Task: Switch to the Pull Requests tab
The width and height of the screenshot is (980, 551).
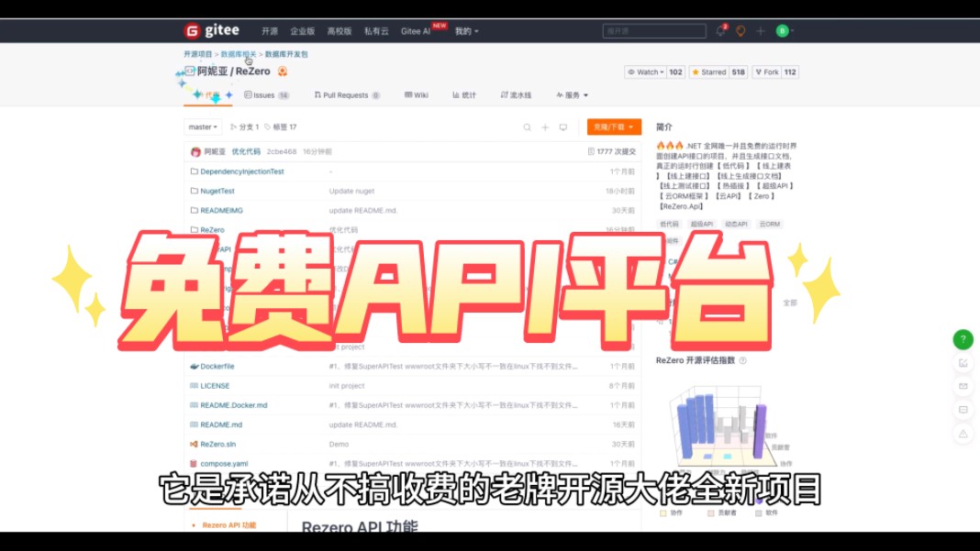Action: pyautogui.click(x=347, y=95)
